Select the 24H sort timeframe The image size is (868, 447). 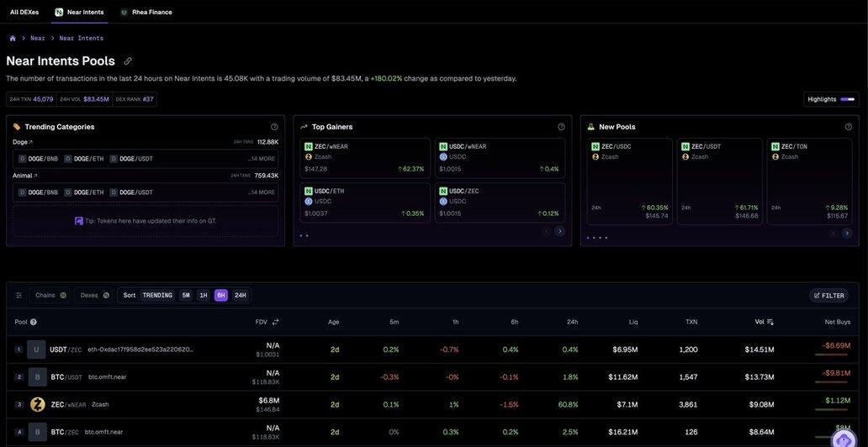(241, 296)
